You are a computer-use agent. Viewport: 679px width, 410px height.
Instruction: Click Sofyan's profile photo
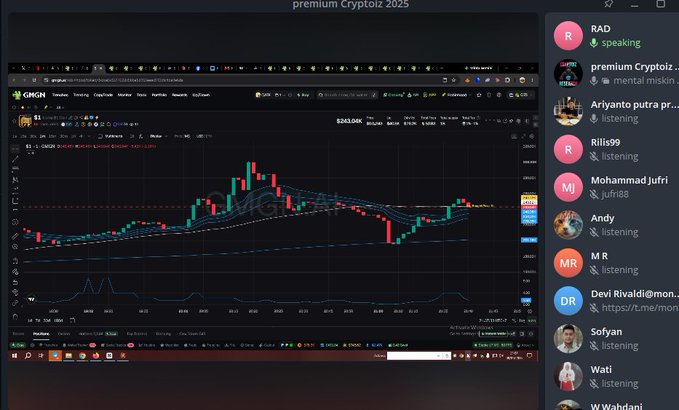pyautogui.click(x=568, y=339)
